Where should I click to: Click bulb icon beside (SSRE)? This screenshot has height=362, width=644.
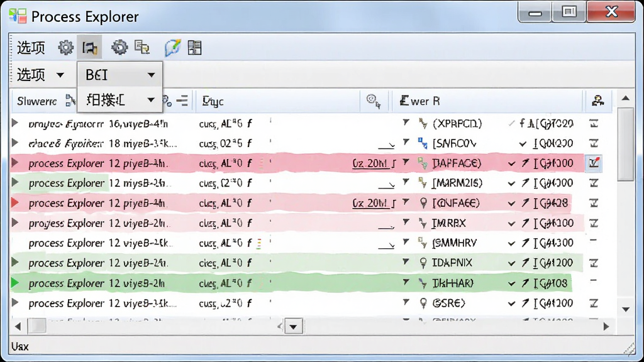[423, 303]
